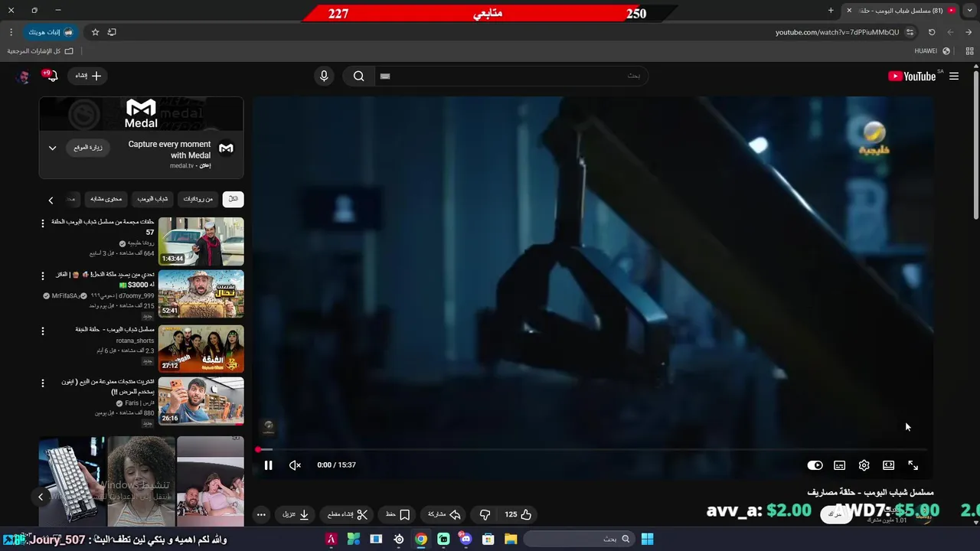Switch to theater mode in the player
This screenshot has height=551, width=980.
pyautogui.click(x=888, y=465)
